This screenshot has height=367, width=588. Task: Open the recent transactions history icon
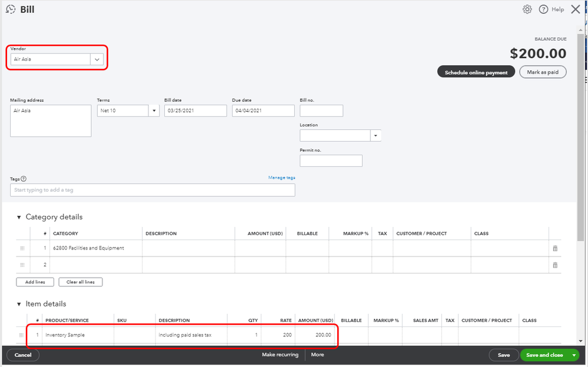(x=11, y=9)
